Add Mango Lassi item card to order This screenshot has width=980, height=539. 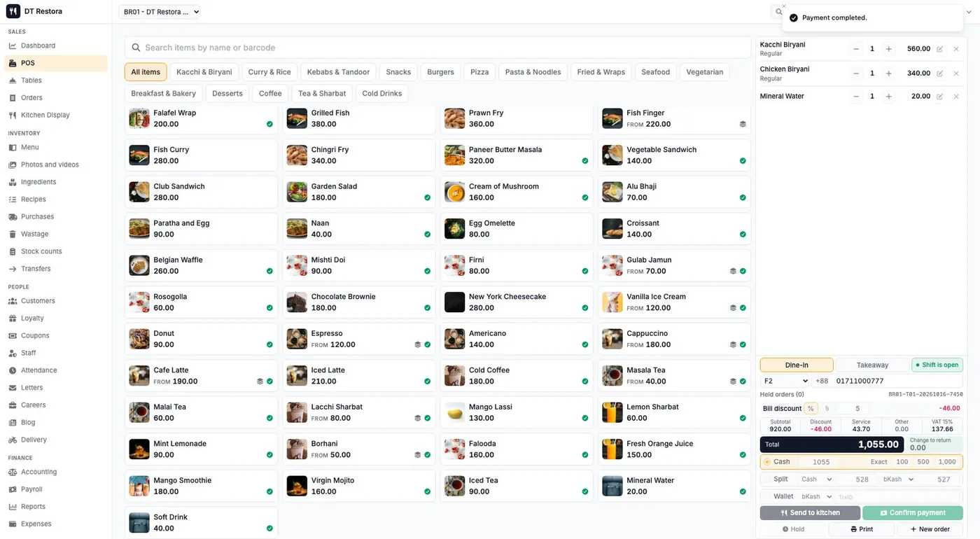(517, 412)
